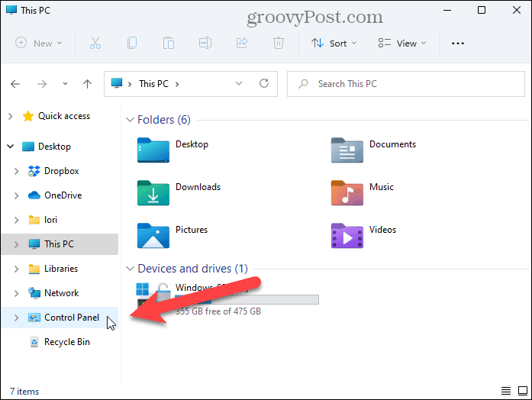The height and width of the screenshot is (400, 532).
Task: Open the Pictures folder icon
Action: click(153, 235)
